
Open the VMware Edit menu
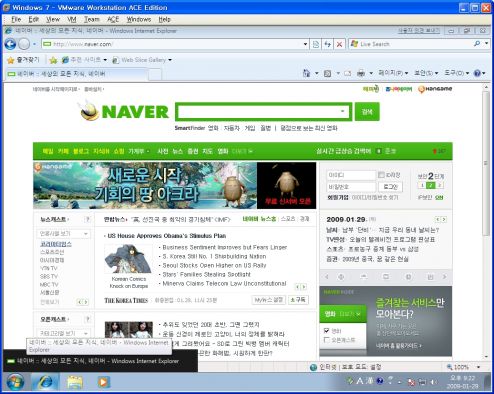tap(34, 20)
